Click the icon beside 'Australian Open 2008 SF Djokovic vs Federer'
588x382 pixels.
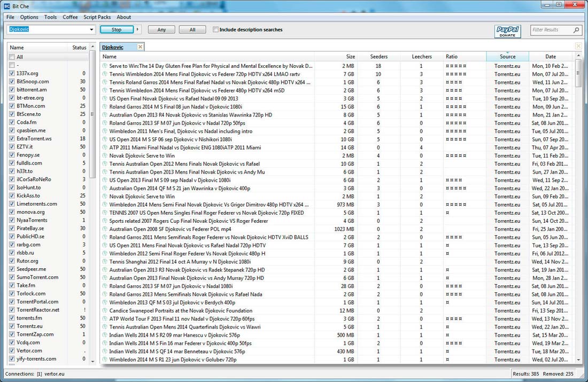tap(105, 229)
